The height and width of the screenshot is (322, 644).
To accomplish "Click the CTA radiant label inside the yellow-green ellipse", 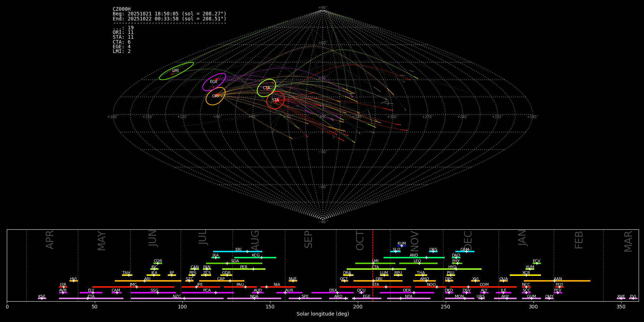I will 267,88.
